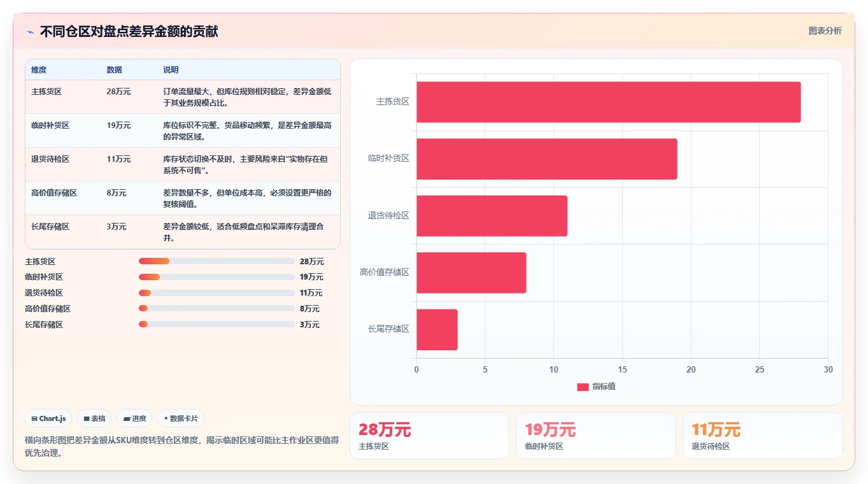Click the 28万元 table value

118,91
